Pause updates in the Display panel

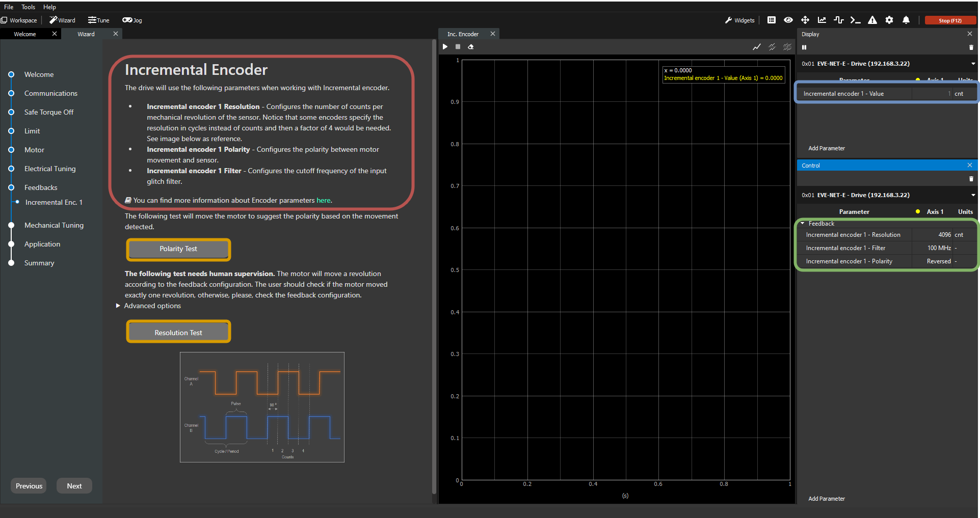click(x=804, y=47)
